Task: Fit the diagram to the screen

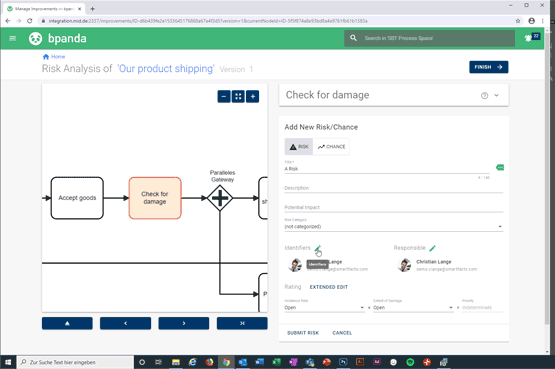Action: click(x=238, y=96)
